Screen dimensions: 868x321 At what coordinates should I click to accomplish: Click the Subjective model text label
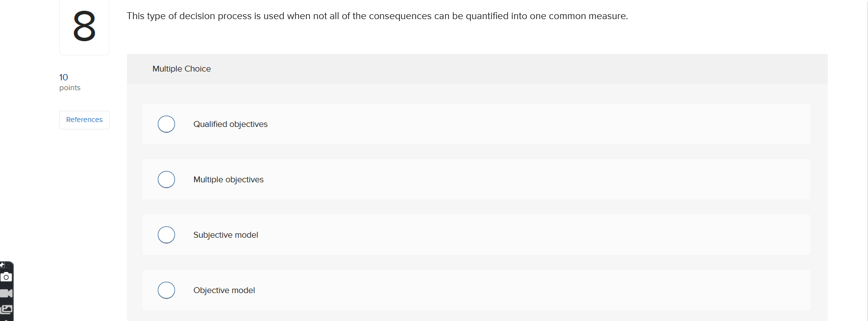coord(225,235)
